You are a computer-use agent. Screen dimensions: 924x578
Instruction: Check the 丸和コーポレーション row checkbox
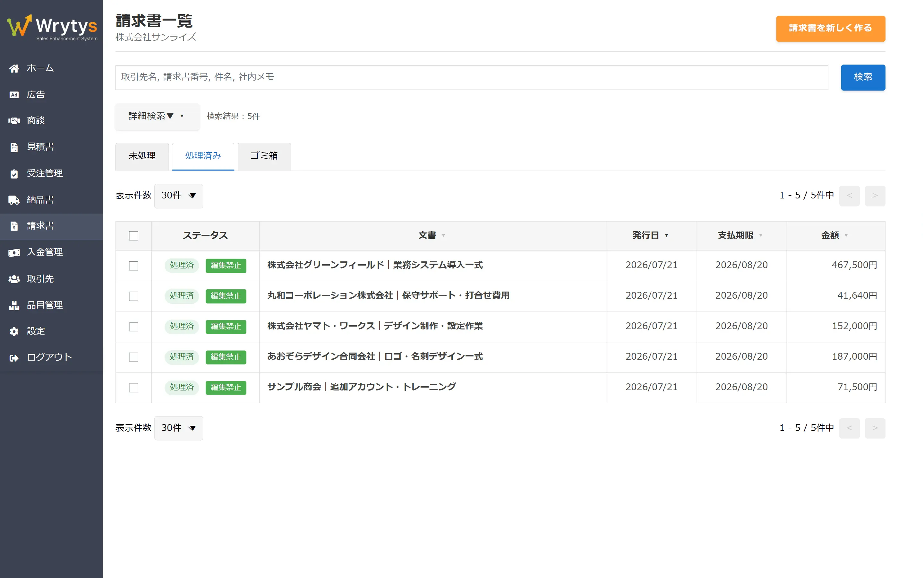pyautogui.click(x=134, y=296)
